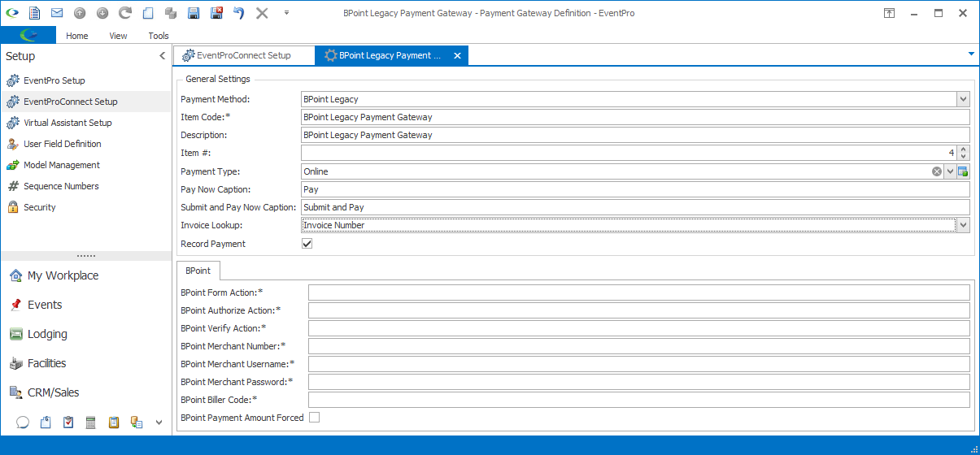The image size is (980, 455).
Task: Open the Payment Method dropdown
Action: 963,99
